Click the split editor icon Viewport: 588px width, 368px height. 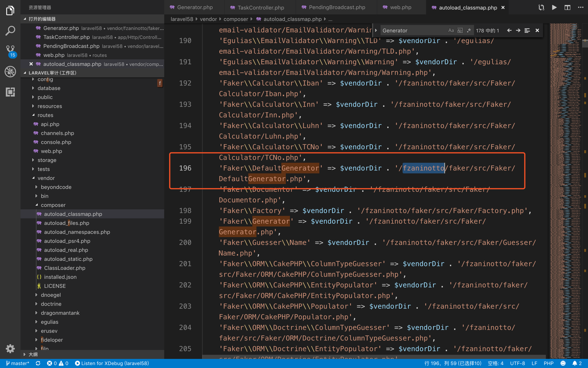pos(567,7)
